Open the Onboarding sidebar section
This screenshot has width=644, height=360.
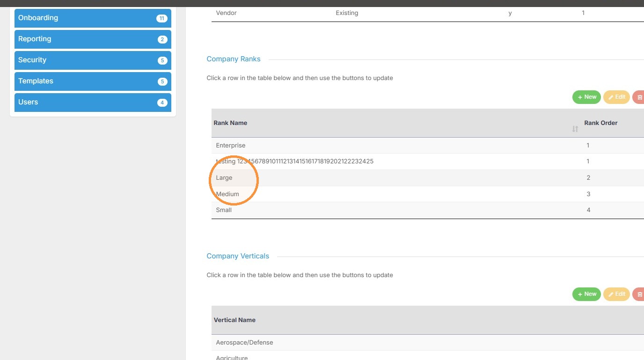tap(93, 18)
